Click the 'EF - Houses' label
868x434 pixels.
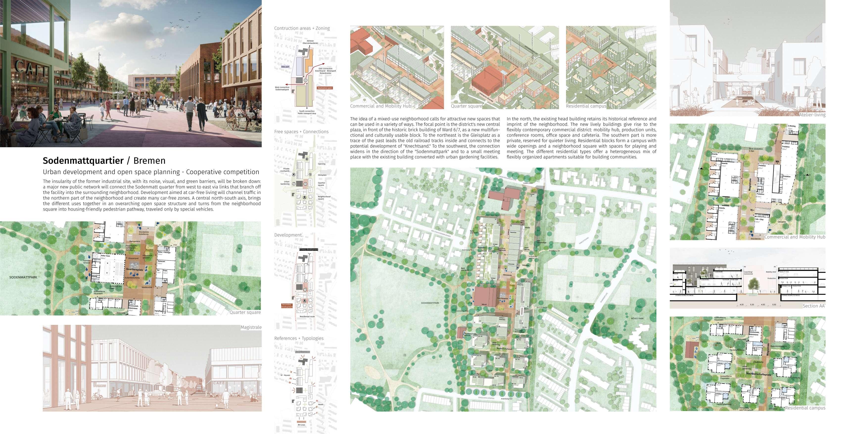point(285,375)
